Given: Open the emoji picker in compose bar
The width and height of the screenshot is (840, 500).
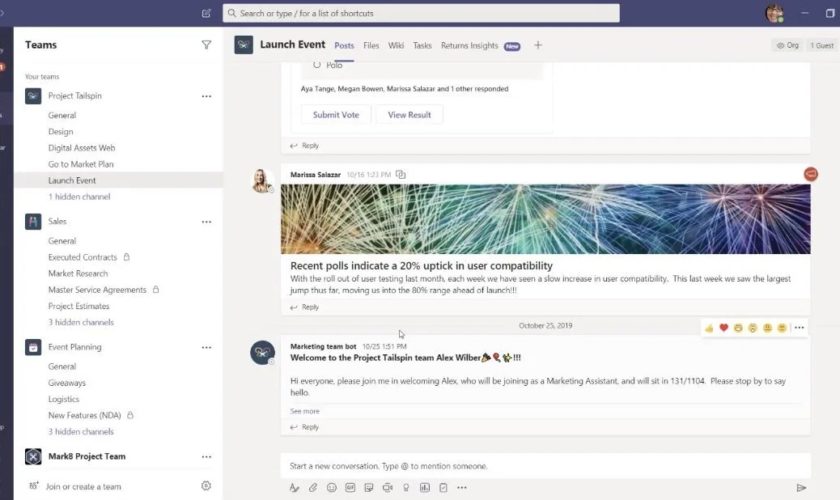Looking at the screenshot, I should (x=332, y=488).
